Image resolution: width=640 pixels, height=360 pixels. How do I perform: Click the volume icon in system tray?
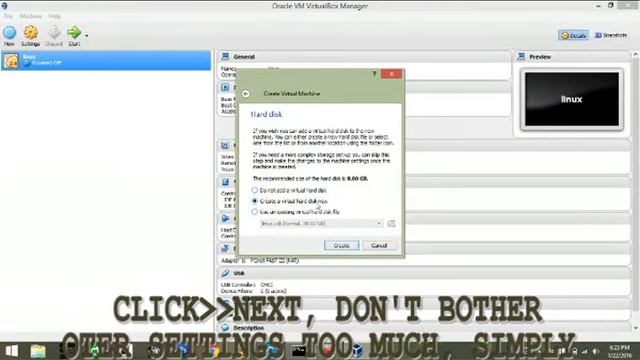tap(596, 351)
